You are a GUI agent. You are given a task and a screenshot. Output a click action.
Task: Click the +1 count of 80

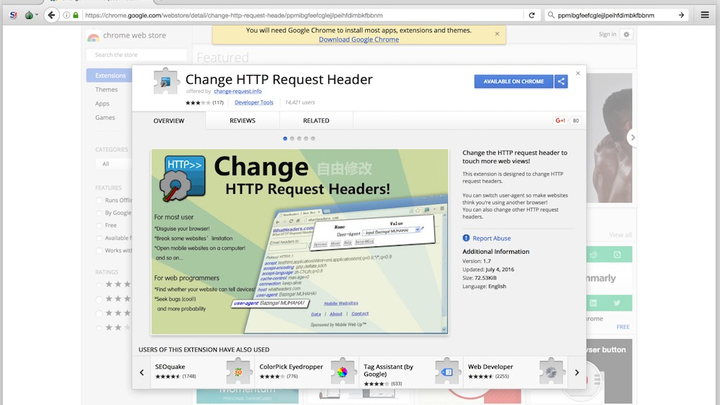point(575,121)
